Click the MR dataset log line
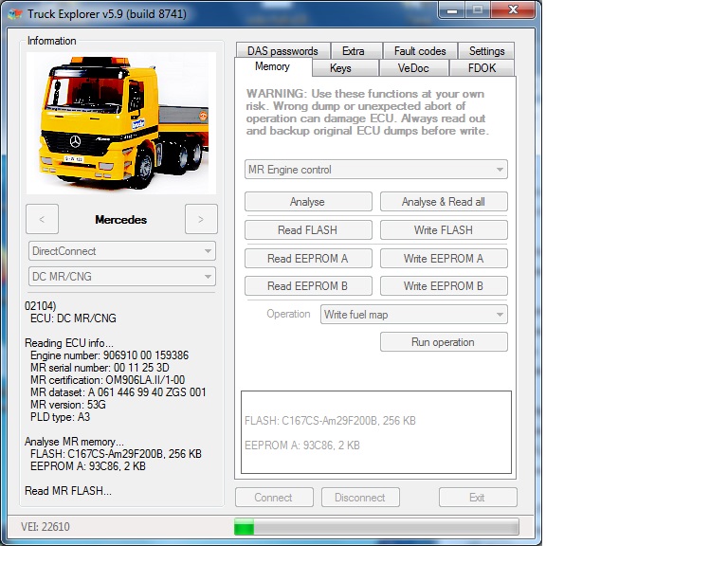Screen dimensions: 728x582 [x=118, y=392]
